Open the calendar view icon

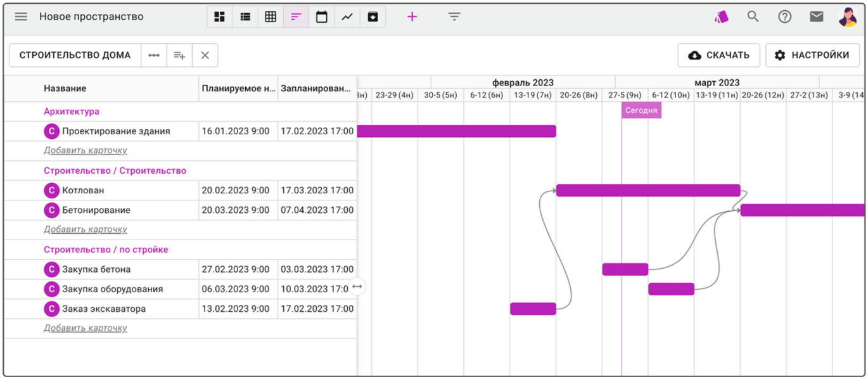click(x=322, y=17)
